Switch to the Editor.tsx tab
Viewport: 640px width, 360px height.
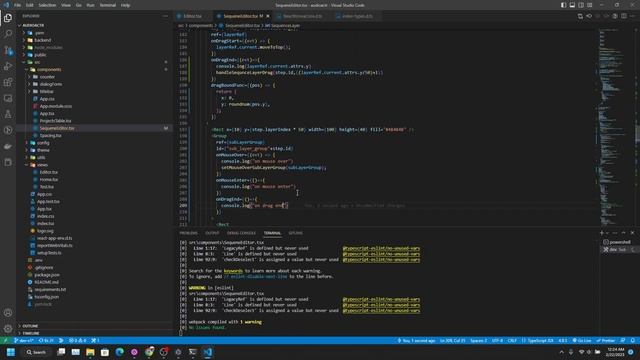[x=192, y=16]
